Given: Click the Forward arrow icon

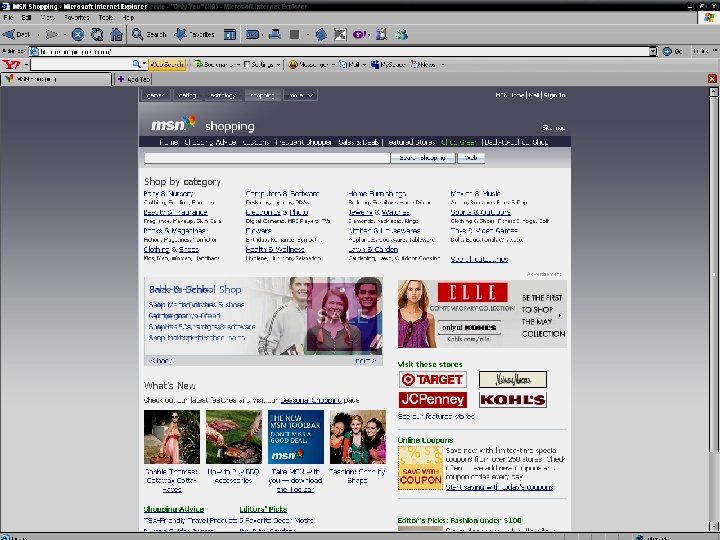Looking at the screenshot, I should [51, 34].
